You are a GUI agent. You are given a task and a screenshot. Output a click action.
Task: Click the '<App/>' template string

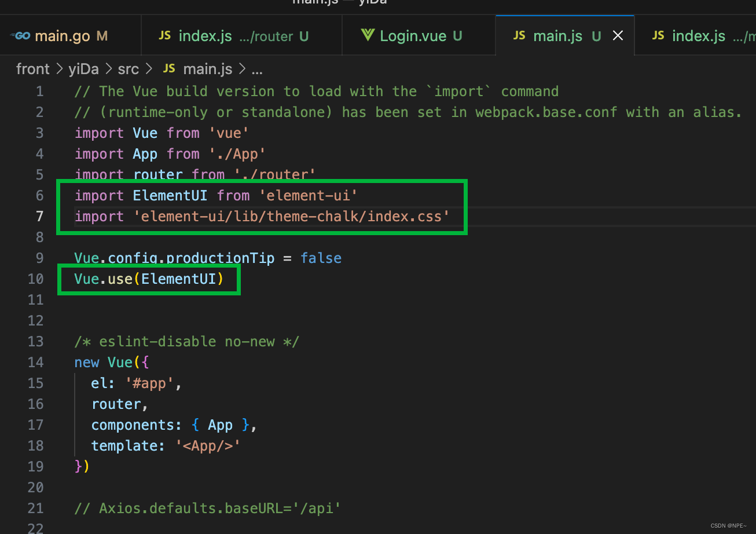pyautogui.click(x=208, y=446)
